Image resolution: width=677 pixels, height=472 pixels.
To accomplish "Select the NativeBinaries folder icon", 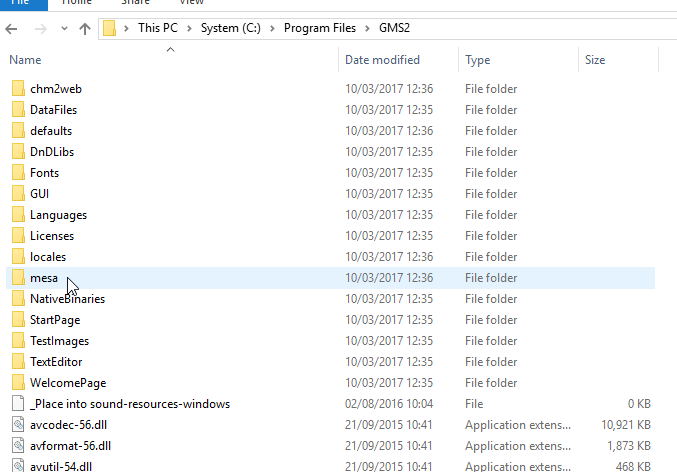I will pyautogui.click(x=18, y=299).
